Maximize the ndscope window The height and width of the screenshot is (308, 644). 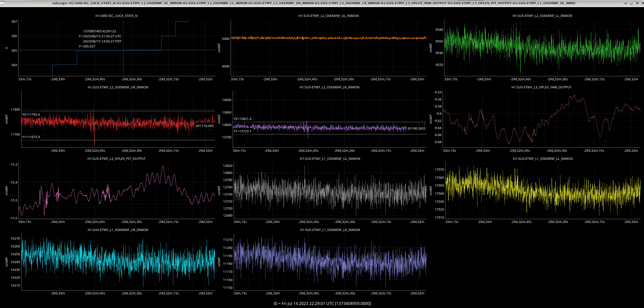coord(637,3)
